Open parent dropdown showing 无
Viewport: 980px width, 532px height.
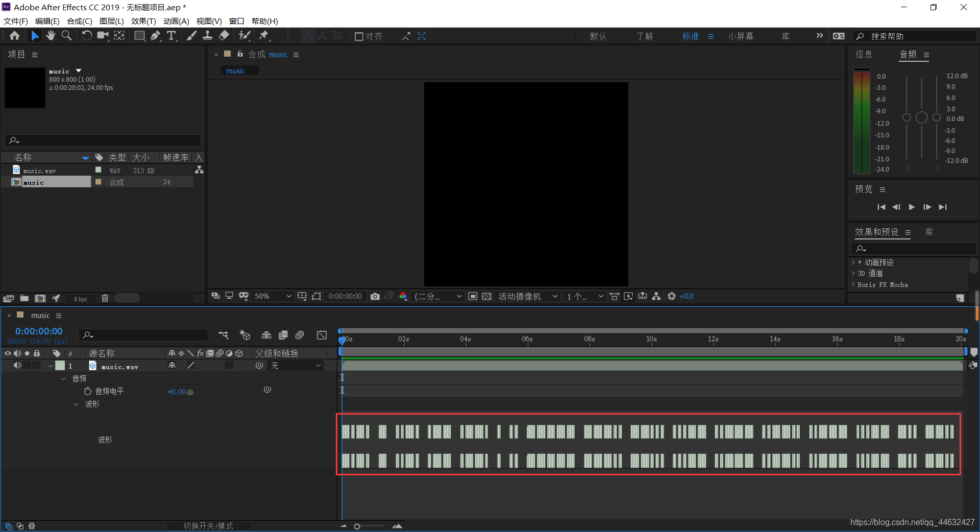pyautogui.click(x=296, y=366)
